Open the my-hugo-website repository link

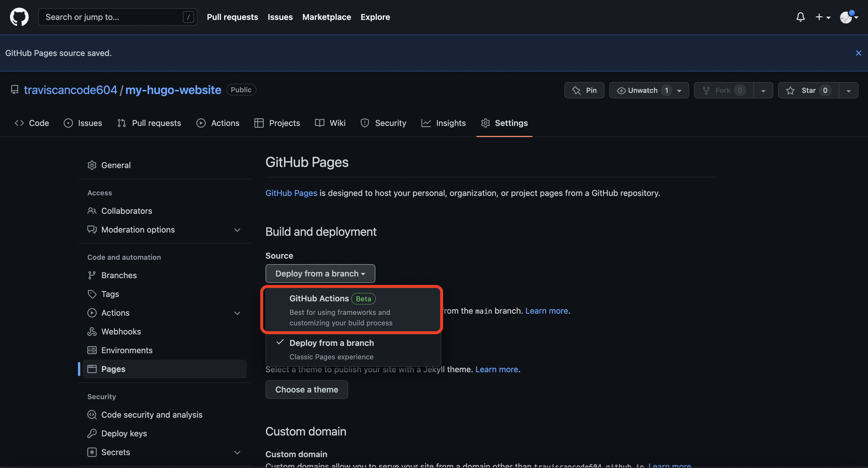[173, 90]
